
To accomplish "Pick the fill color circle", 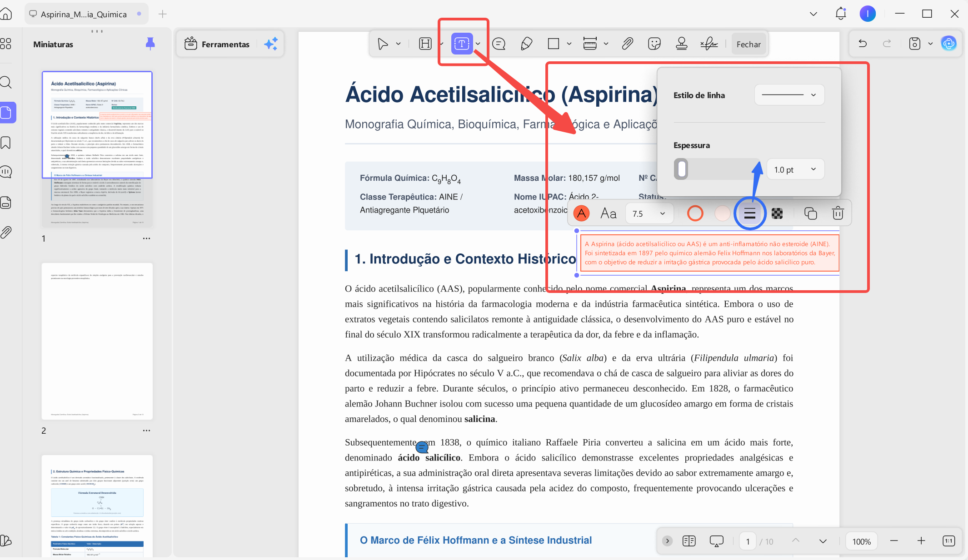I will pos(723,213).
